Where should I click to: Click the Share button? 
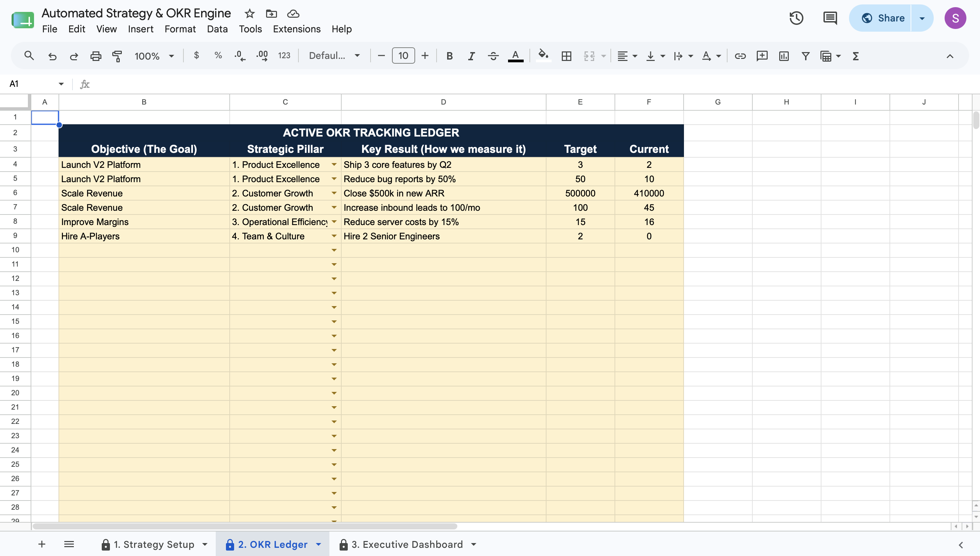coord(882,18)
